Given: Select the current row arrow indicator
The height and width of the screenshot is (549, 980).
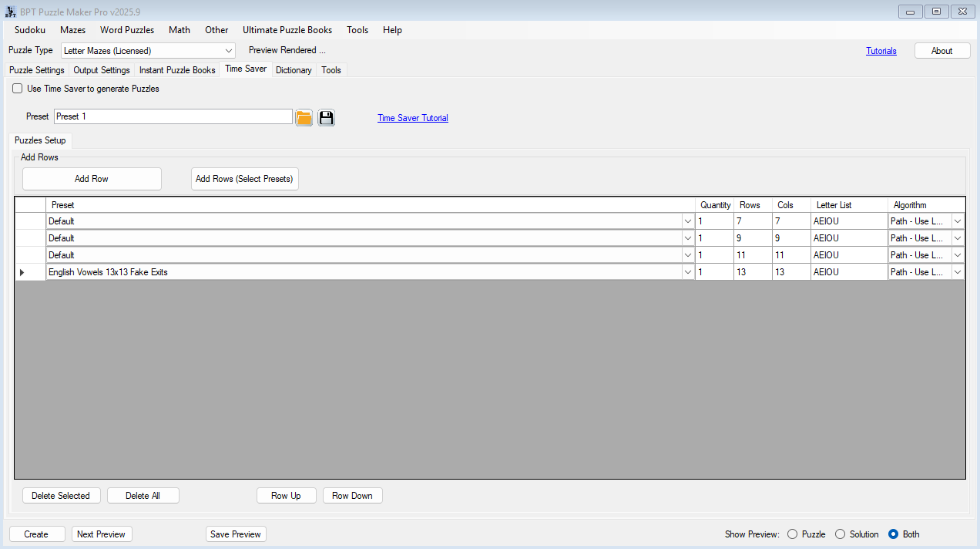Looking at the screenshot, I should pyautogui.click(x=22, y=272).
